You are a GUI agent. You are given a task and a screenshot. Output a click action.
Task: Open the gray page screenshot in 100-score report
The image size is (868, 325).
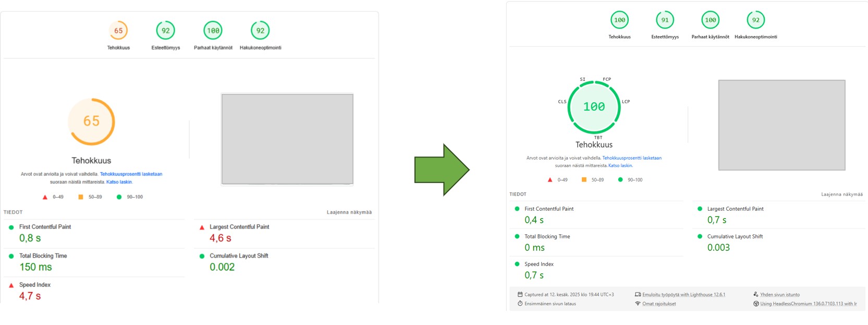pyautogui.click(x=781, y=125)
